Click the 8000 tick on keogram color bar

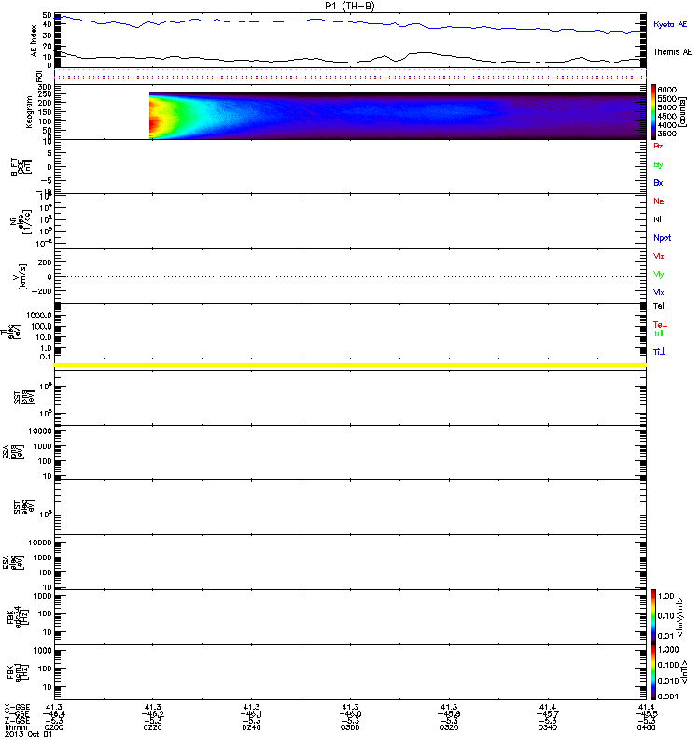[666, 90]
